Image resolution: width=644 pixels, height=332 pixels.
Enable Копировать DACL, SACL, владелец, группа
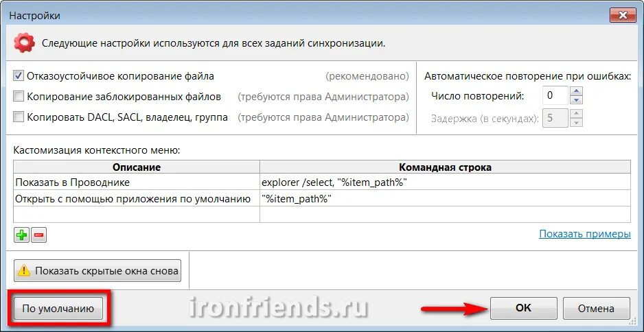(19, 117)
